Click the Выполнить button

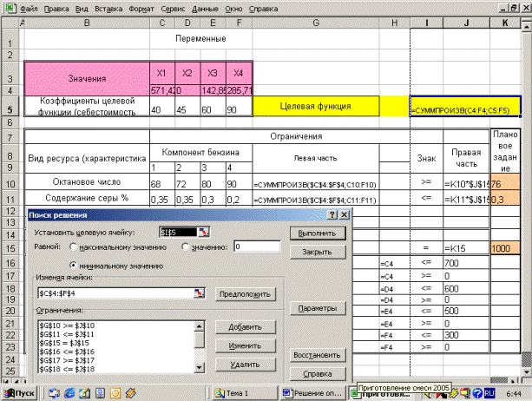point(318,233)
